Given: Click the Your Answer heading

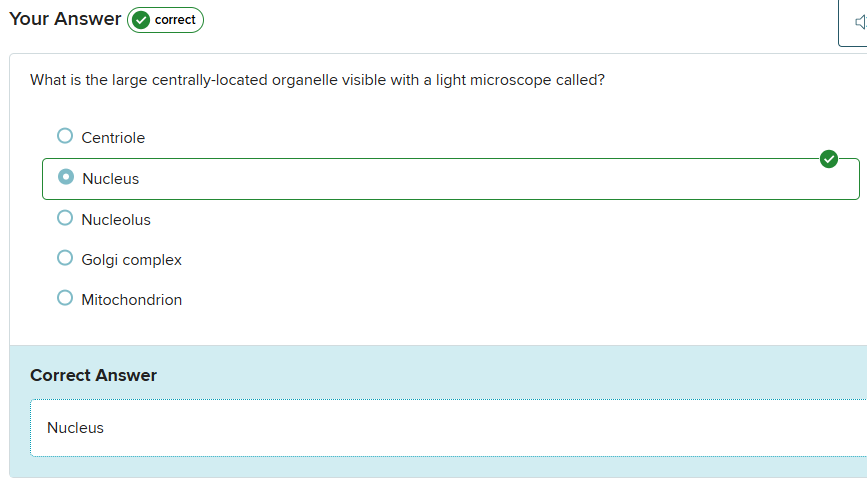Looking at the screenshot, I should [x=65, y=19].
